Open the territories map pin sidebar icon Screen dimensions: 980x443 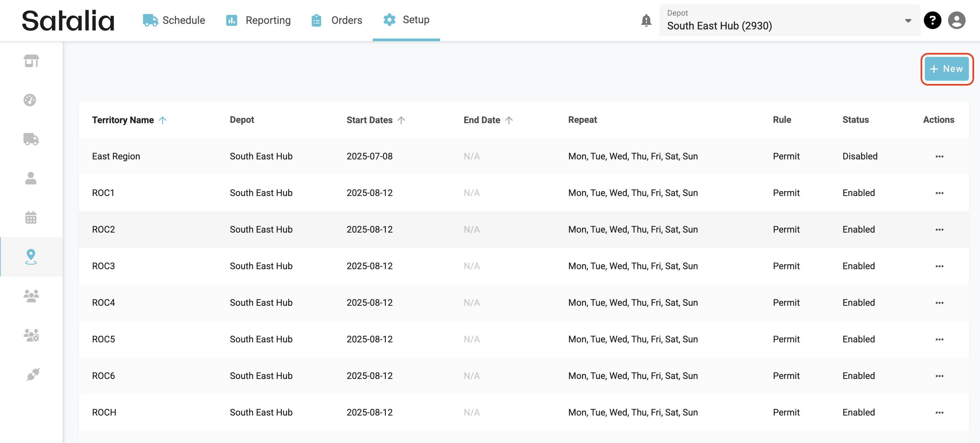[x=31, y=256]
